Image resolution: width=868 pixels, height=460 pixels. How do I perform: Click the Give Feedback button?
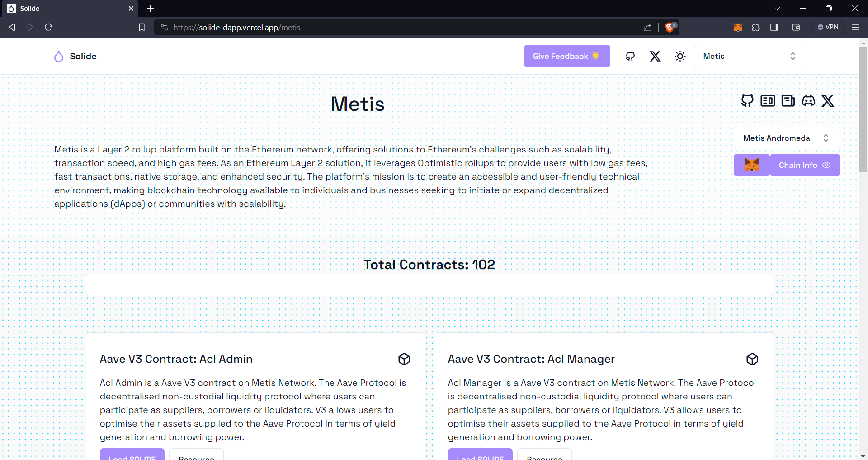[x=567, y=56]
